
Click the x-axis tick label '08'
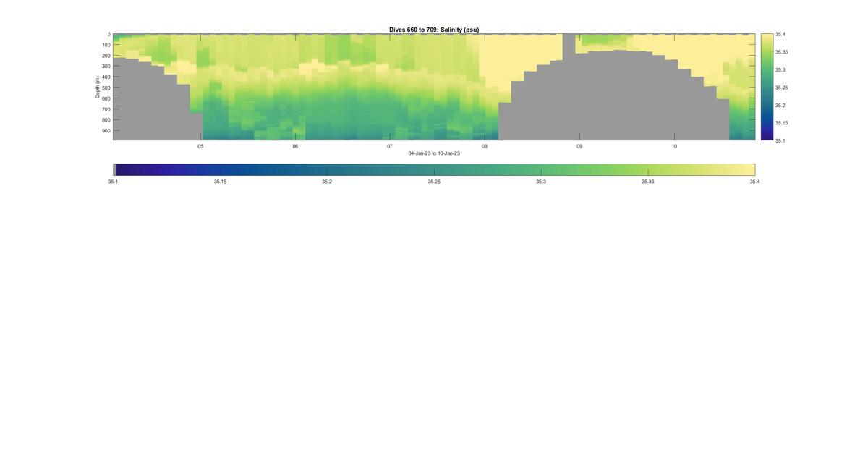click(x=485, y=146)
